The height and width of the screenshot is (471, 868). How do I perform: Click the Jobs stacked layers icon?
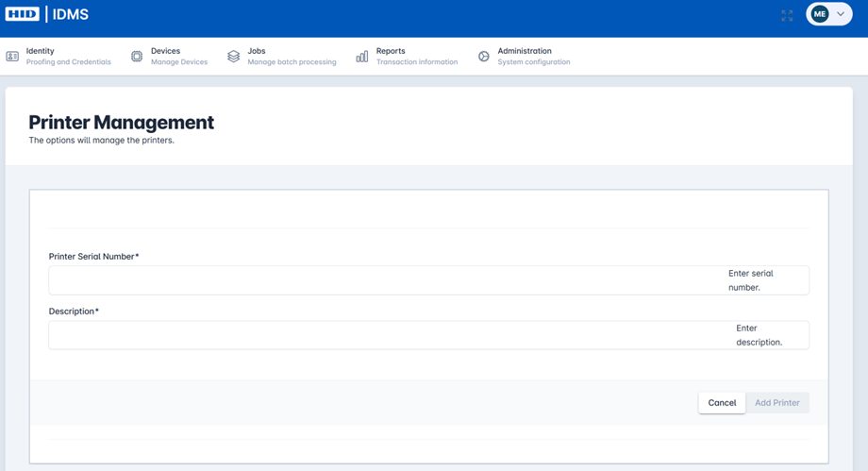pos(234,57)
